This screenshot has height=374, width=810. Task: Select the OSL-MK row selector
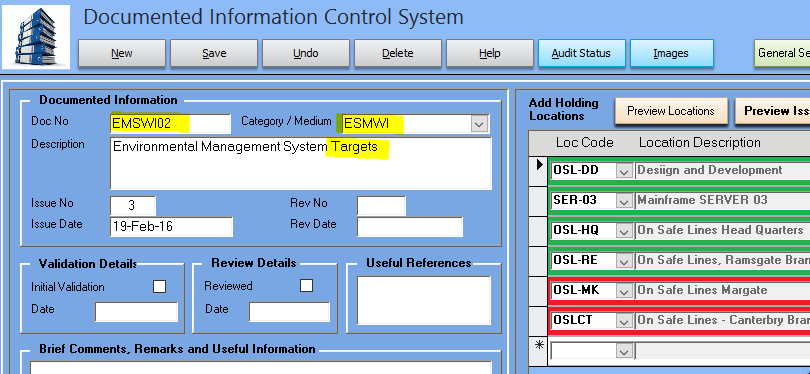coord(539,291)
